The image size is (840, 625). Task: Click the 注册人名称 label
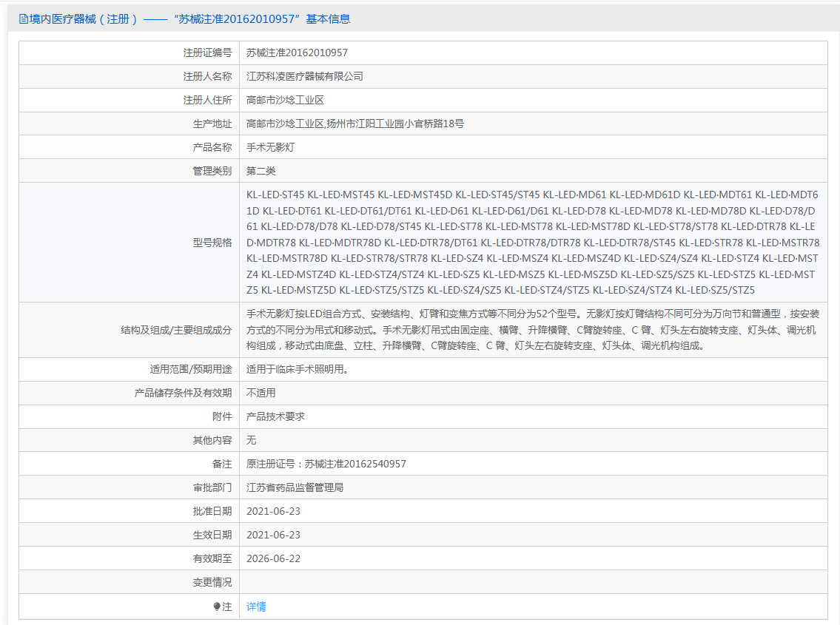click(207, 77)
